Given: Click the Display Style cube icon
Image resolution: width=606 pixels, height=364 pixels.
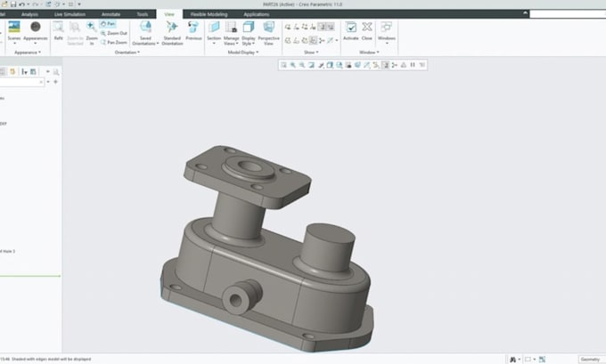Looking at the screenshot, I should pyautogui.click(x=249, y=27).
